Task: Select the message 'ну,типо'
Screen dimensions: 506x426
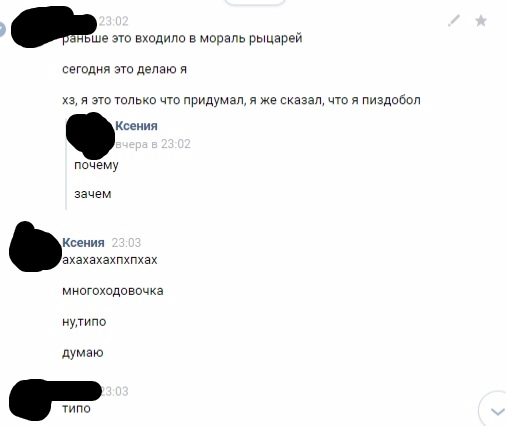Action: (84, 322)
